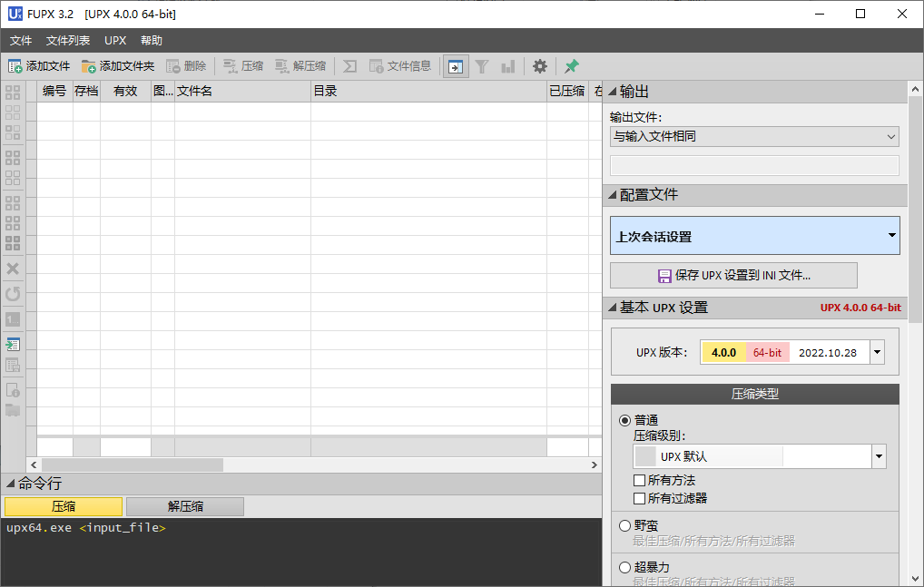The height and width of the screenshot is (587, 924).
Task: Open the bar chart statistics icon
Action: tap(508, 66)
